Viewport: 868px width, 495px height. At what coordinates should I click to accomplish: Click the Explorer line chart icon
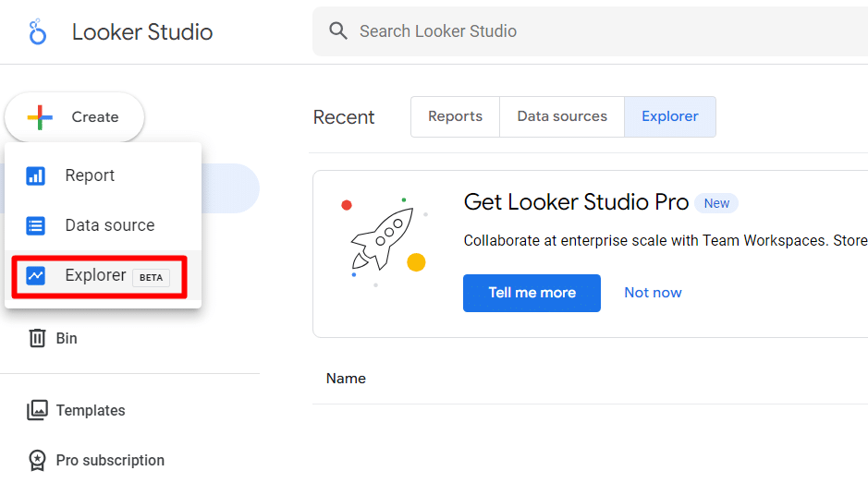point(35,275)
